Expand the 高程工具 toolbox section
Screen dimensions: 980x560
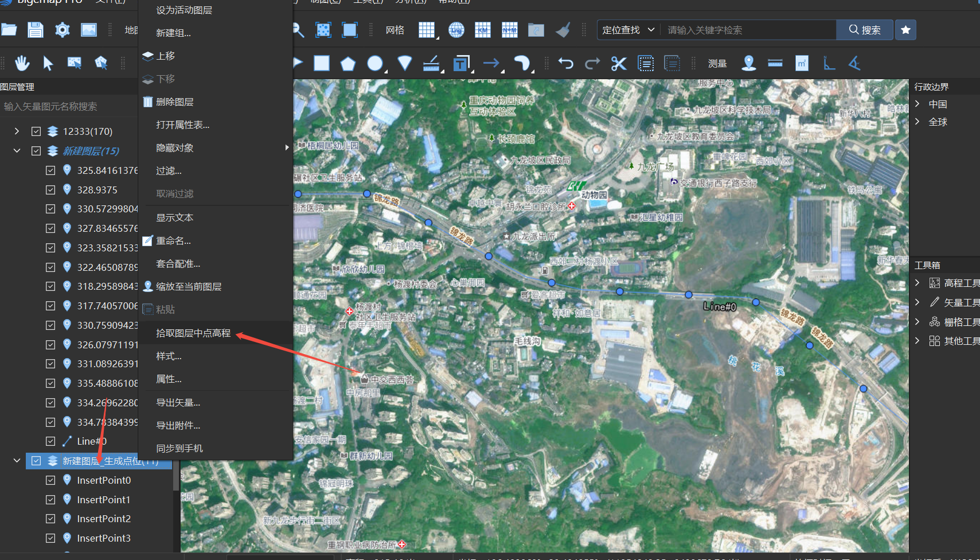click(917, 282)
